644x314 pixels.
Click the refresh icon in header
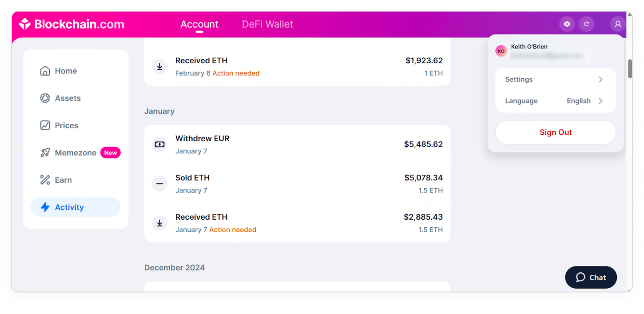(x=586, y=24)
